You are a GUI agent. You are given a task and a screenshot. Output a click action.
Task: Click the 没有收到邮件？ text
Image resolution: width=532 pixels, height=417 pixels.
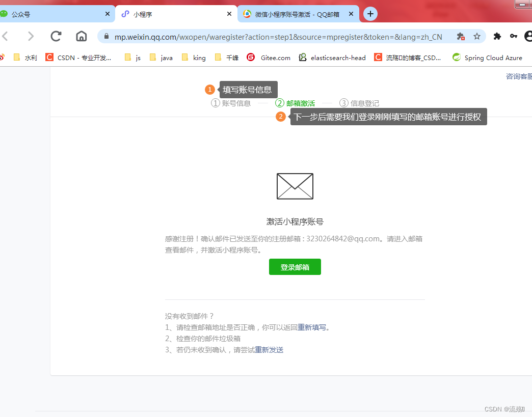tap(190, 316)
